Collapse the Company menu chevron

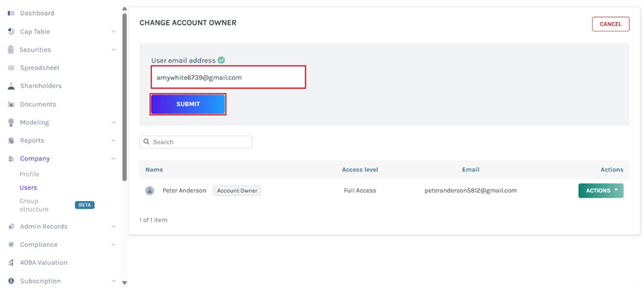pyautogui.click(x=114, y=158)
